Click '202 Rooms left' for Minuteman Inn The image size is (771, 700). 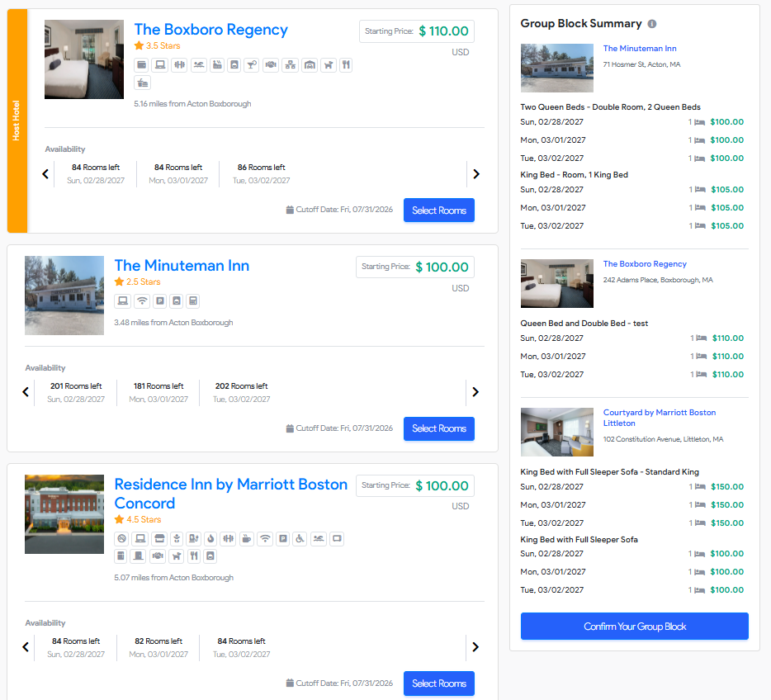[241, 386]
